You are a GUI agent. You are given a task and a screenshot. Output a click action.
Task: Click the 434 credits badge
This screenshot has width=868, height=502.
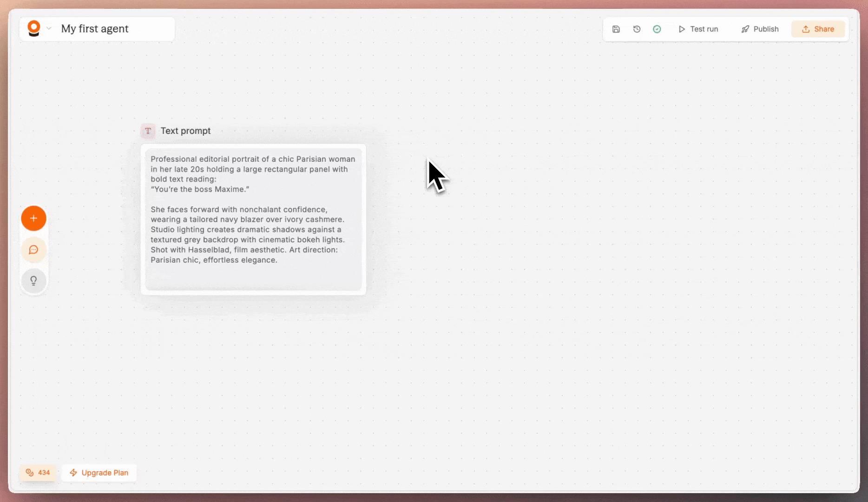click(x=38, y=473)
